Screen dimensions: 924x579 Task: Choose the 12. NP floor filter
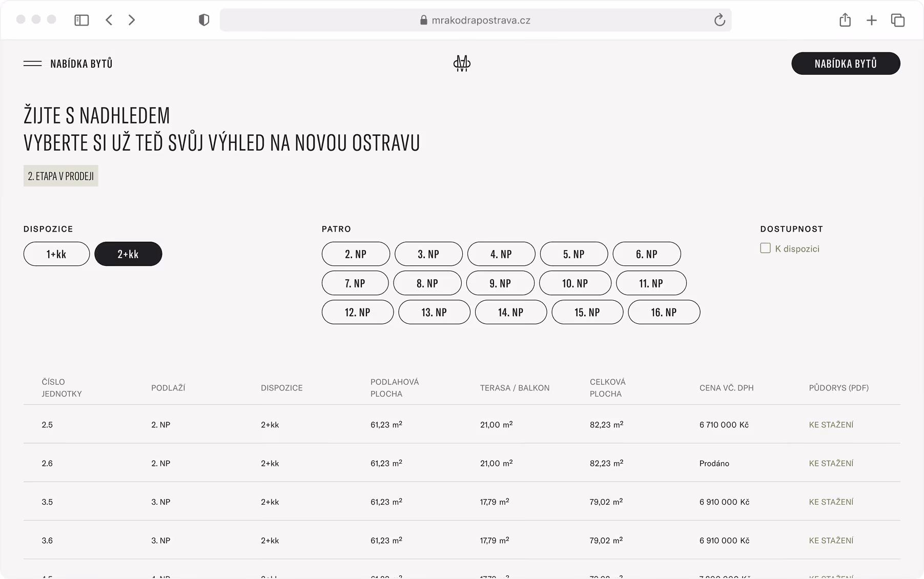click(x=358, y=312)
